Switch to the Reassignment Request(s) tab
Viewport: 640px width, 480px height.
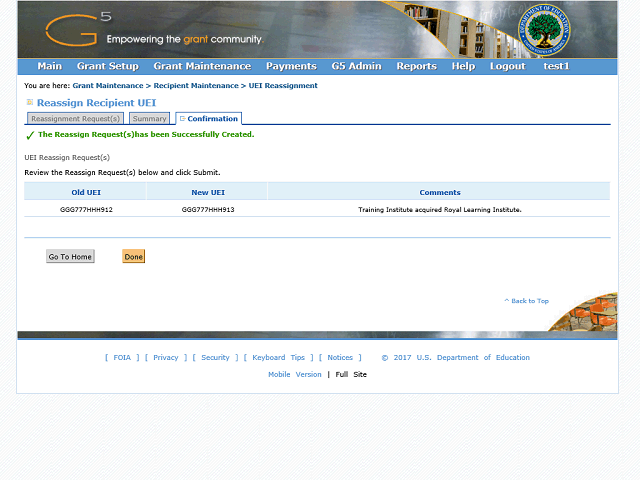point(76,118)
